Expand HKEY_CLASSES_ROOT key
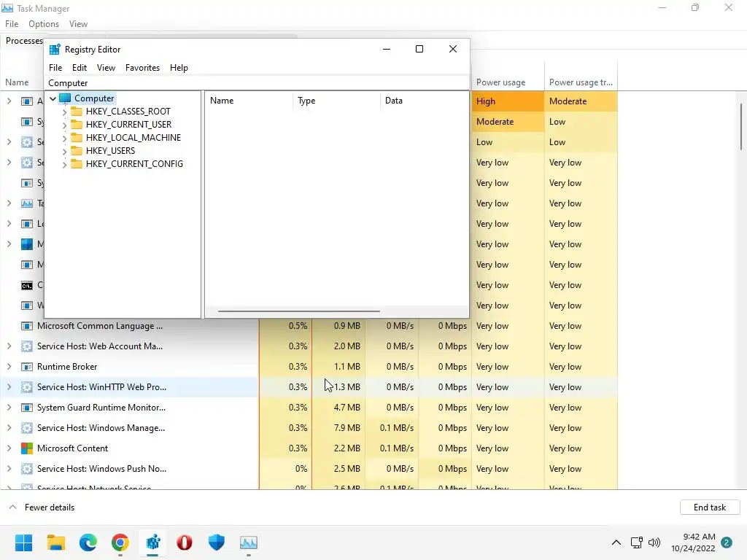Viewport: 747px width, 560px height. (64, 112)
